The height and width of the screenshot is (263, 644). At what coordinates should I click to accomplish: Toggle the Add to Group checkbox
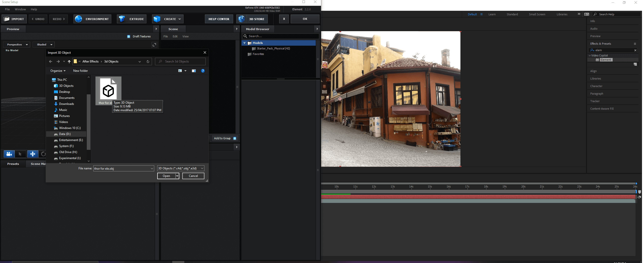point(235,138)
